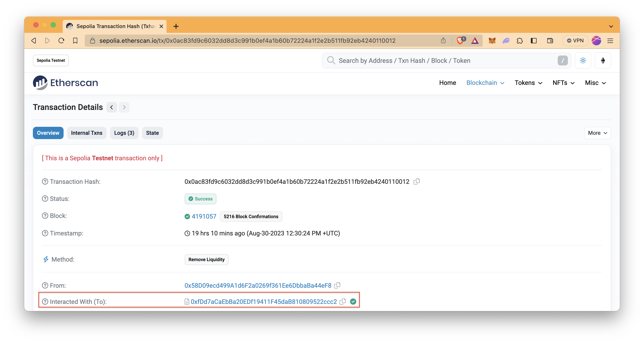
Task: Click the green verified check after To address
Action: tap(353, 302)
